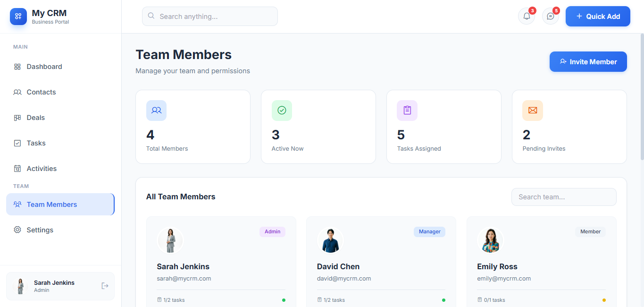The height and width of the screenshot is (307, 644).
Task: Click the Pending Invites envelope icon
Action: pos(533,110)
